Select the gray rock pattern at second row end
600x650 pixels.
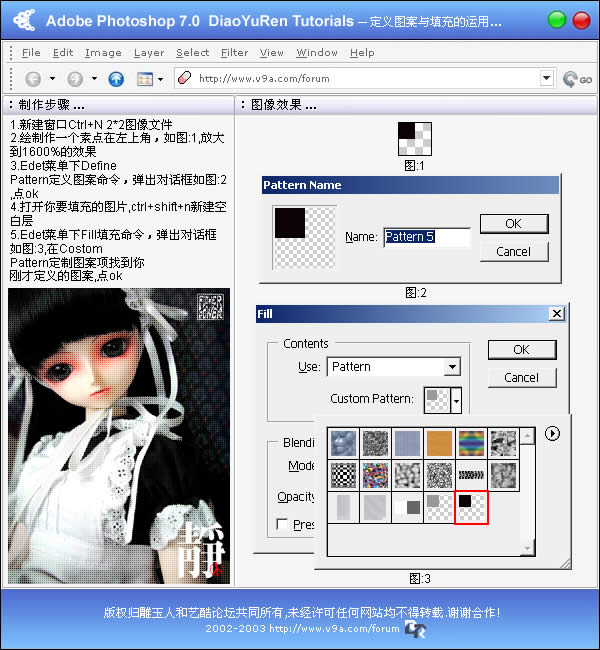[x=503, y=475]
